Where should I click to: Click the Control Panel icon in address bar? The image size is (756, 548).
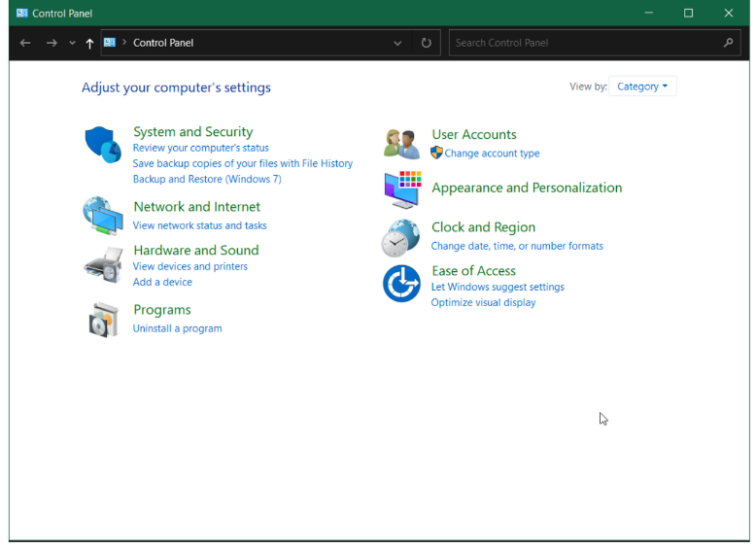(x=110, y=43)
